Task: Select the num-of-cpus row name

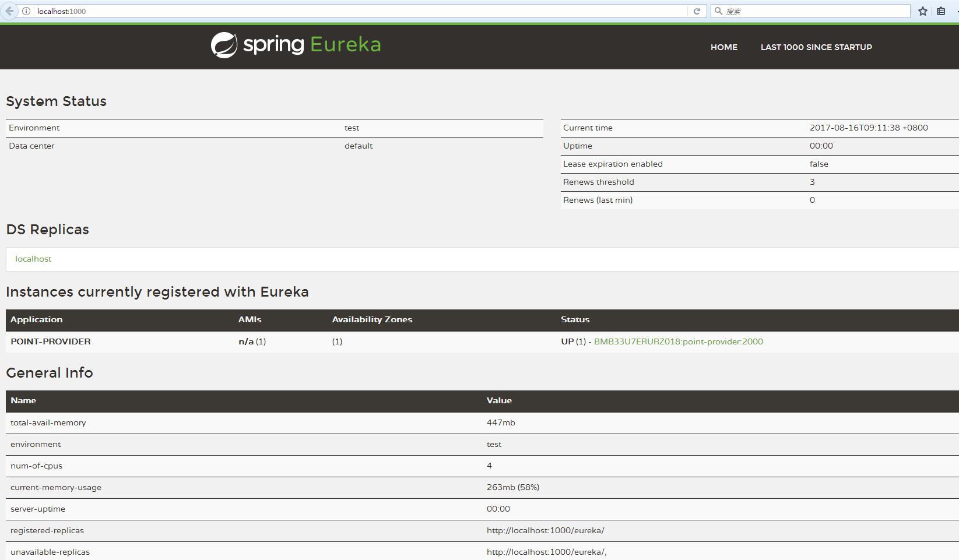Action: pos(36,466)
